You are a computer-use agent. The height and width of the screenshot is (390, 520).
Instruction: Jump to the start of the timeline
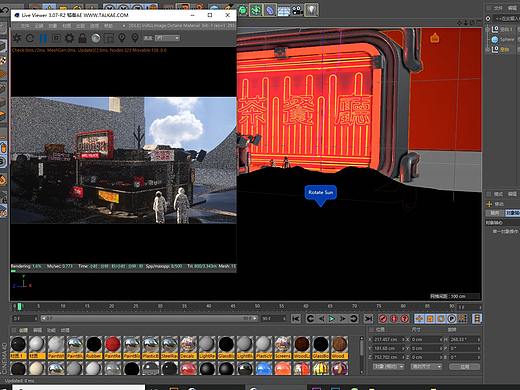click(x=296, y=319)
